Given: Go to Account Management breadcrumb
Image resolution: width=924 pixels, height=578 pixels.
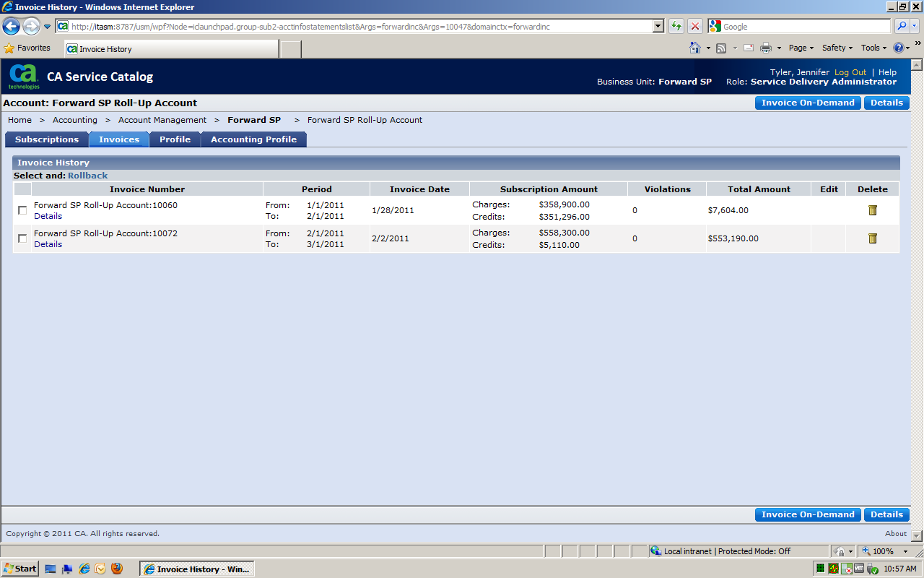Looking at the screenshot, I should pyautogui.click(x=162, y=120).
